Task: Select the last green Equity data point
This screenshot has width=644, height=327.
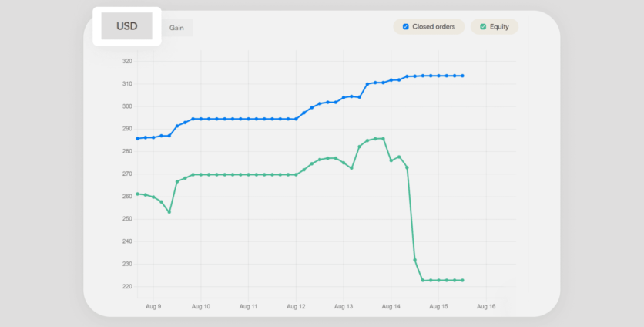Action: pyautogui.click(x=462, y=280)
